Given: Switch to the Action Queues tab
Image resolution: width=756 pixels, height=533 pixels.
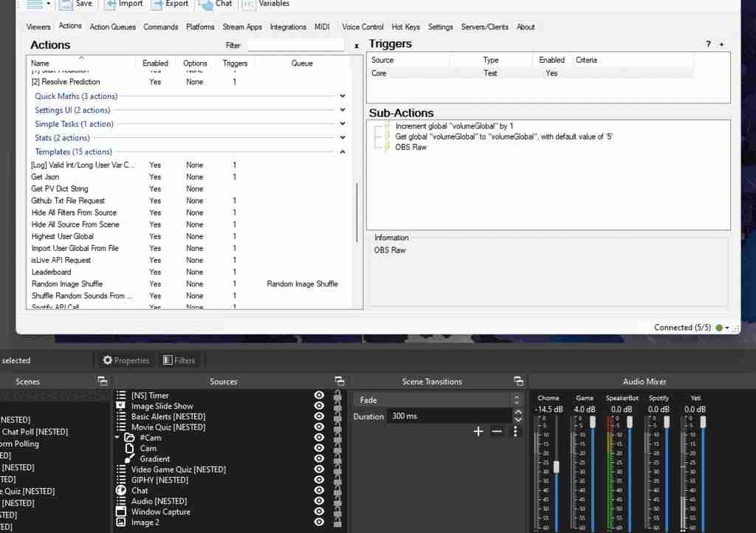Looking at the screenshot, I should pos(113,27).
